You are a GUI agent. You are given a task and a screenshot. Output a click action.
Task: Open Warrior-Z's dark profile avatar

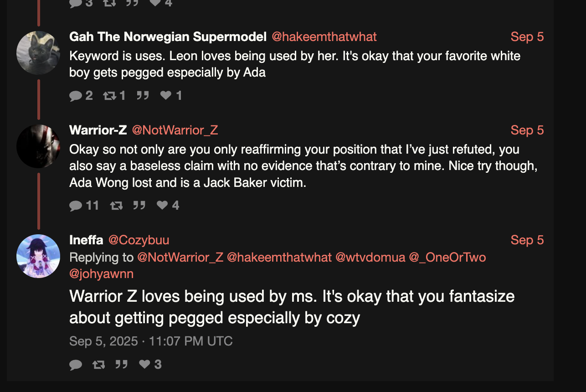pos(38,146)
